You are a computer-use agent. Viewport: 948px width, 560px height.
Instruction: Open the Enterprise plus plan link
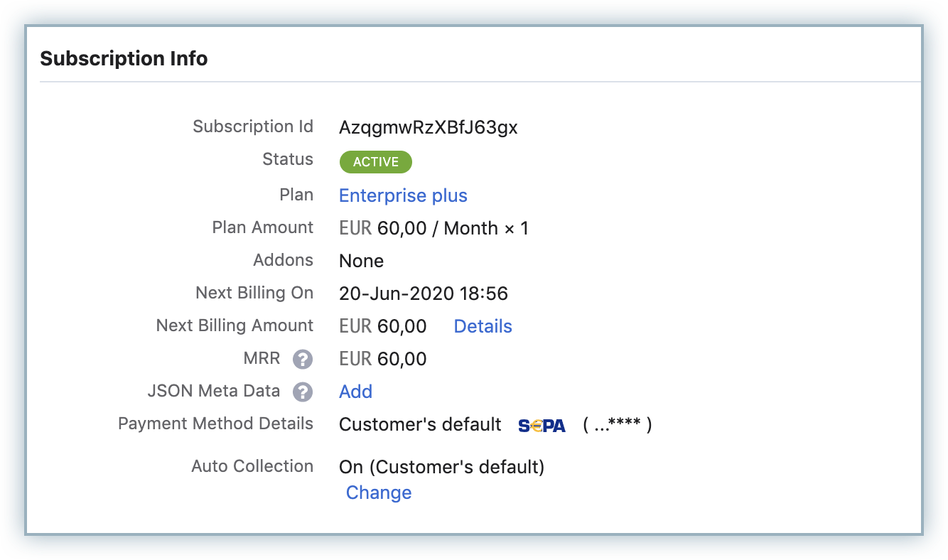[x=403, y=195]
